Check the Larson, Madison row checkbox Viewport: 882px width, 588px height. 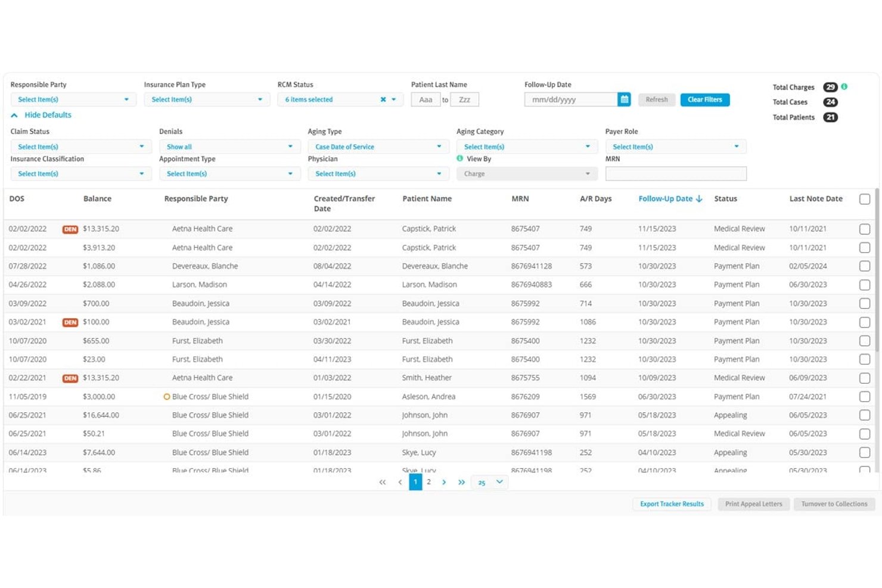[865, 285]
